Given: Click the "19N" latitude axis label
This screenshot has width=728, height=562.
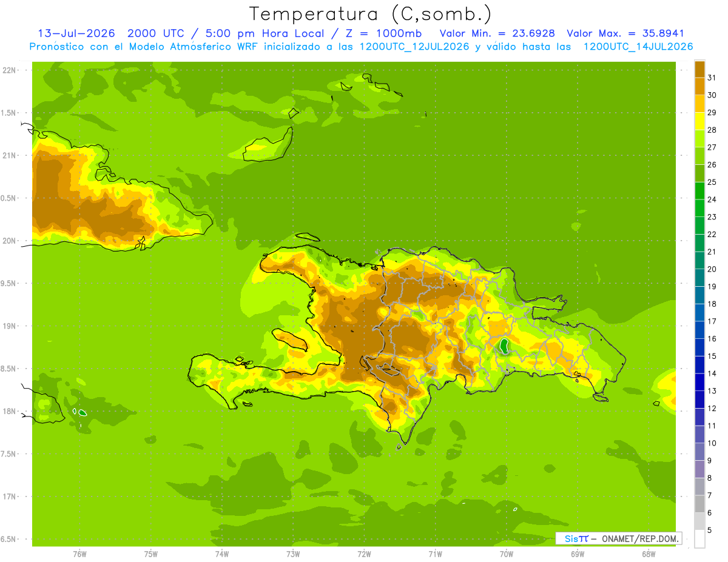Looking at the screenshot, I should pos(10,326).
